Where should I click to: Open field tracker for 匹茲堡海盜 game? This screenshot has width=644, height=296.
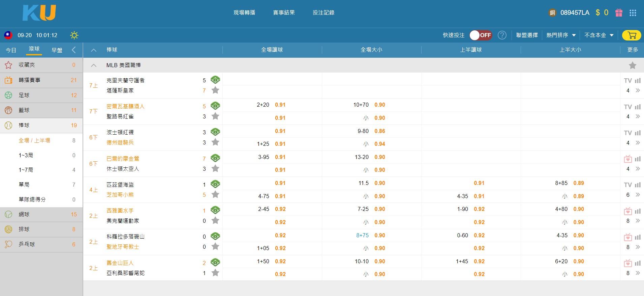tap(215, 184)
